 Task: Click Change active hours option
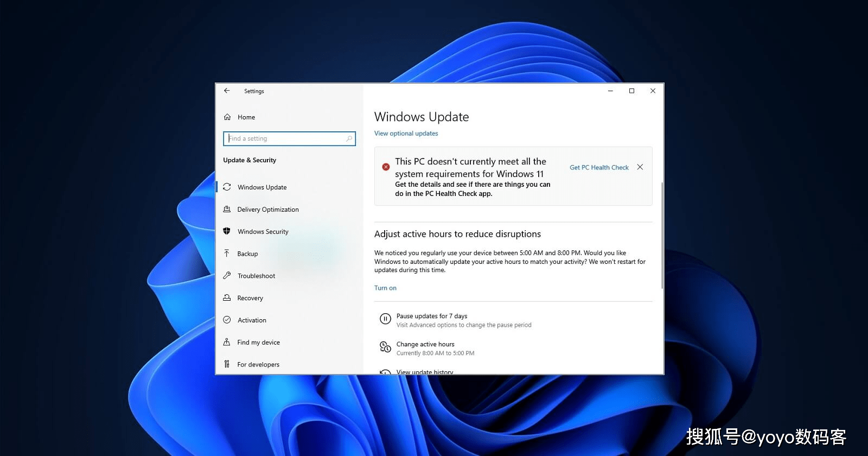pos(425,344)
